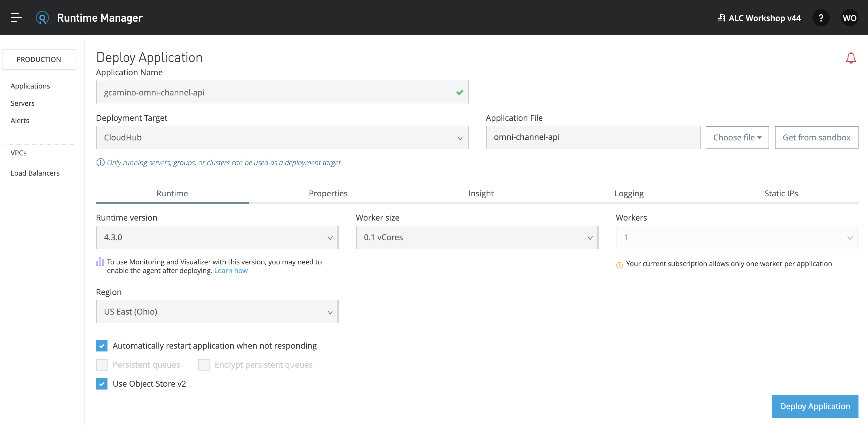Click the Deploy Application page heading
The height and width of the screenshot is (425, 868).
click(149, 57)
